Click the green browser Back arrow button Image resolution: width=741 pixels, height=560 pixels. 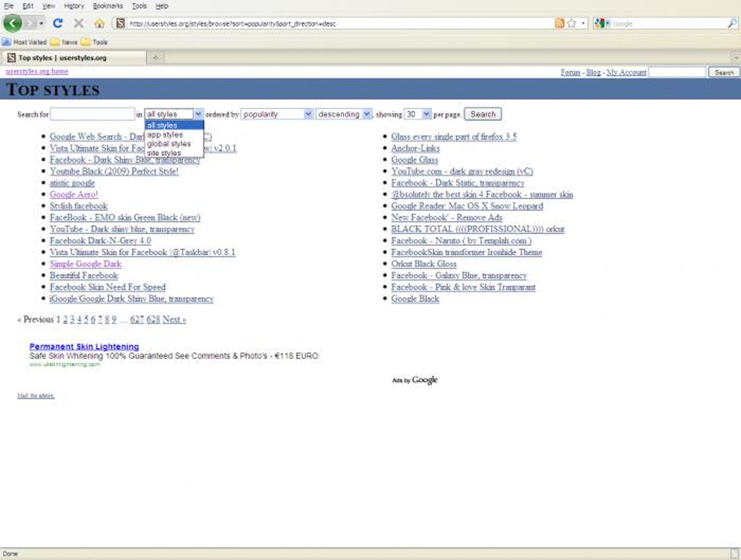pos(13,23)
